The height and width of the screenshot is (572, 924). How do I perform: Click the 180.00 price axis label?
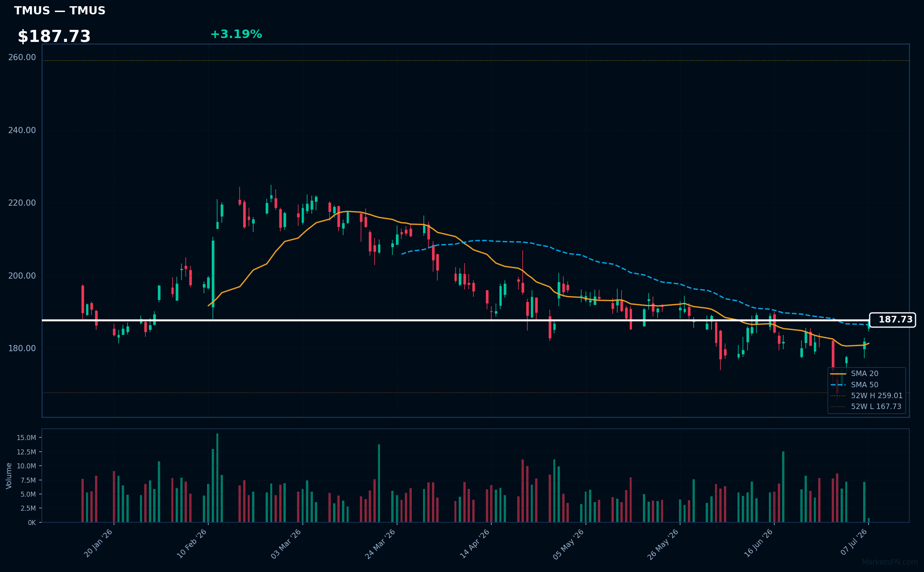coord(22,348)
